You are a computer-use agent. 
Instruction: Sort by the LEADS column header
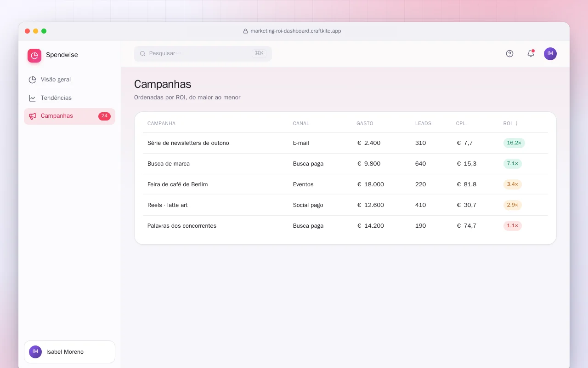(423, 123)
